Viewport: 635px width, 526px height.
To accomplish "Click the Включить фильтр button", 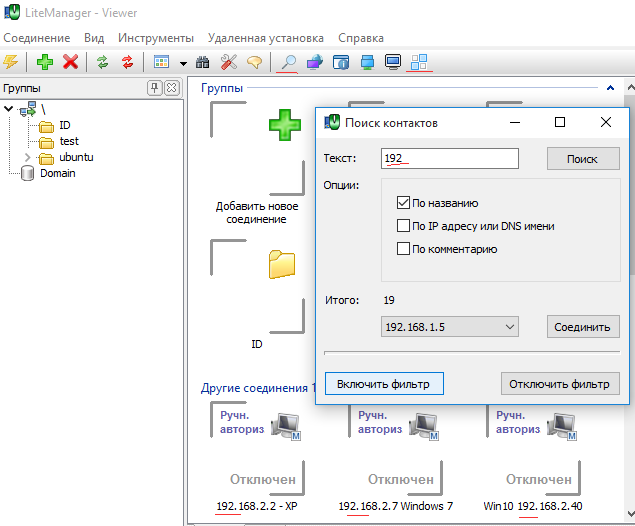I will pyautogui.click(x=384, y=384).
